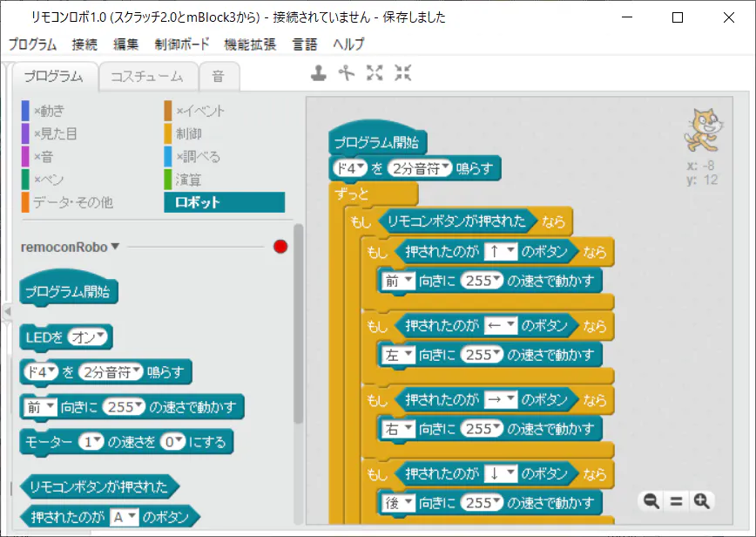
Task: Click the cat sprite thumbnail
Action: pyautogui.click(x=703, y=132)
